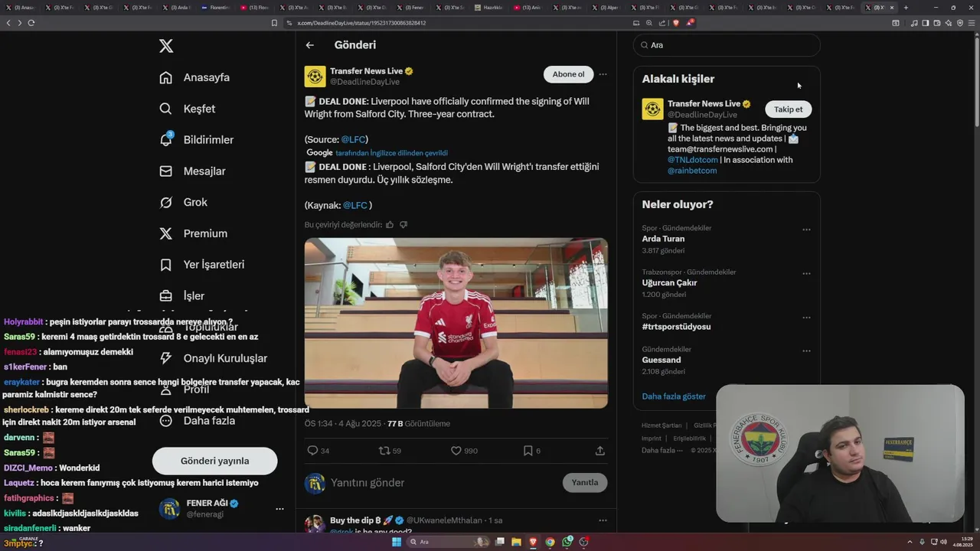Image resolution: width=980 pixels, height=551 pixels.
Task: Open İşler jobs section
Action: coord(181,295)
